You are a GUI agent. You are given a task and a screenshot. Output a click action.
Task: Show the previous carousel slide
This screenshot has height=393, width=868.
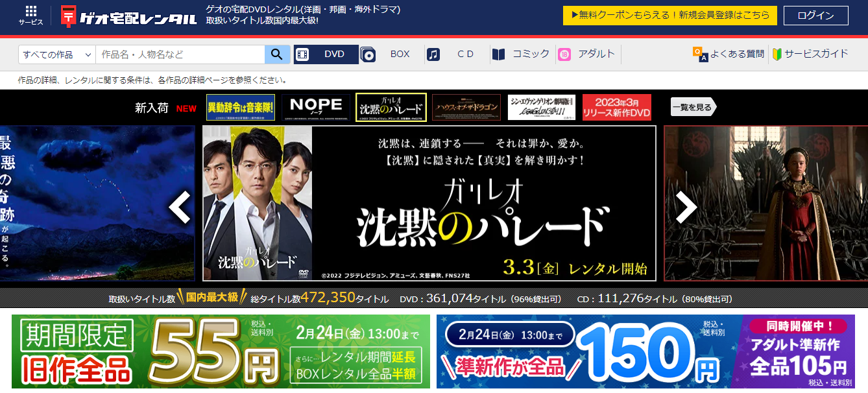tap(180, 207)
